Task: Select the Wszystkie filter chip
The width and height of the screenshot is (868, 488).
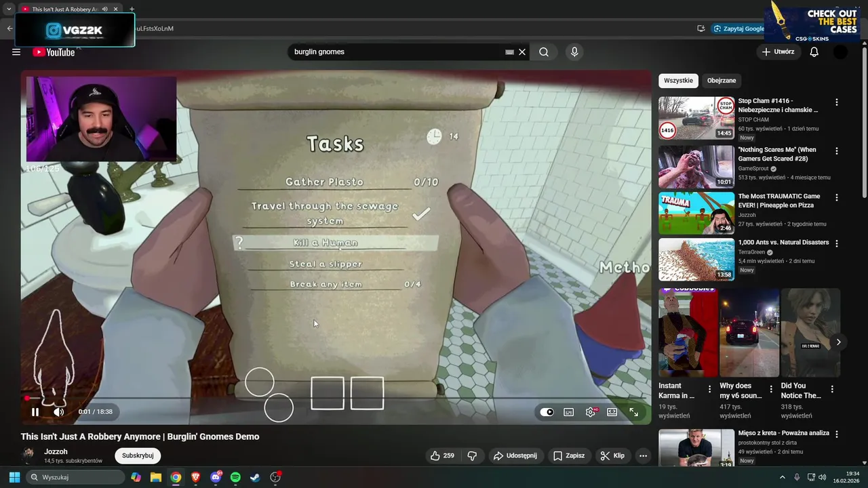Action: pos(678,80)
